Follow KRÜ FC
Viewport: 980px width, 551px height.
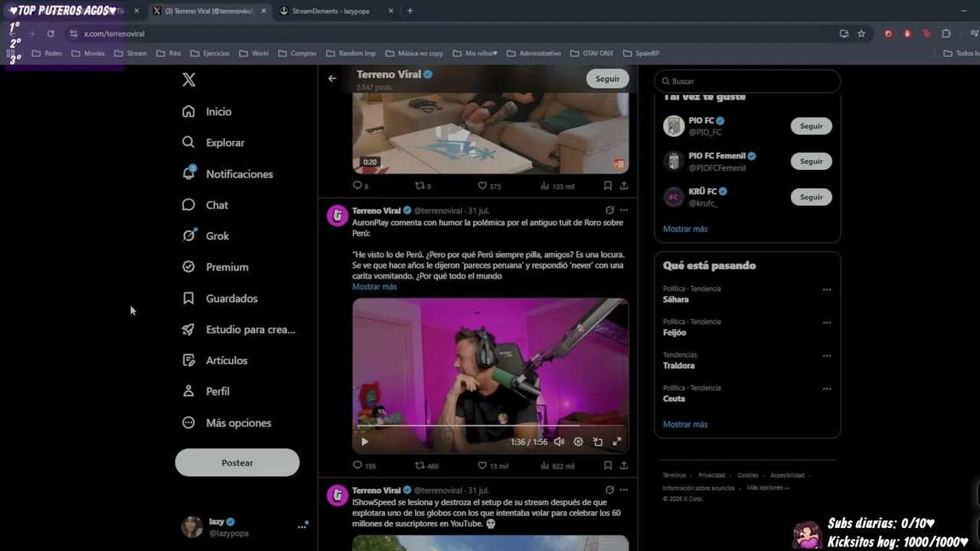click(812, 197)
